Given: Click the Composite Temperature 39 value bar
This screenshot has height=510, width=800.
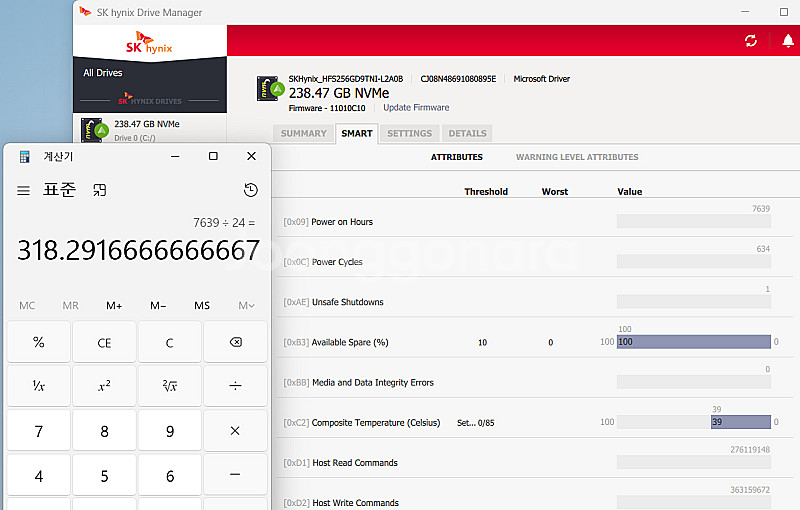Looking at the screenshot, I should 741,422.
